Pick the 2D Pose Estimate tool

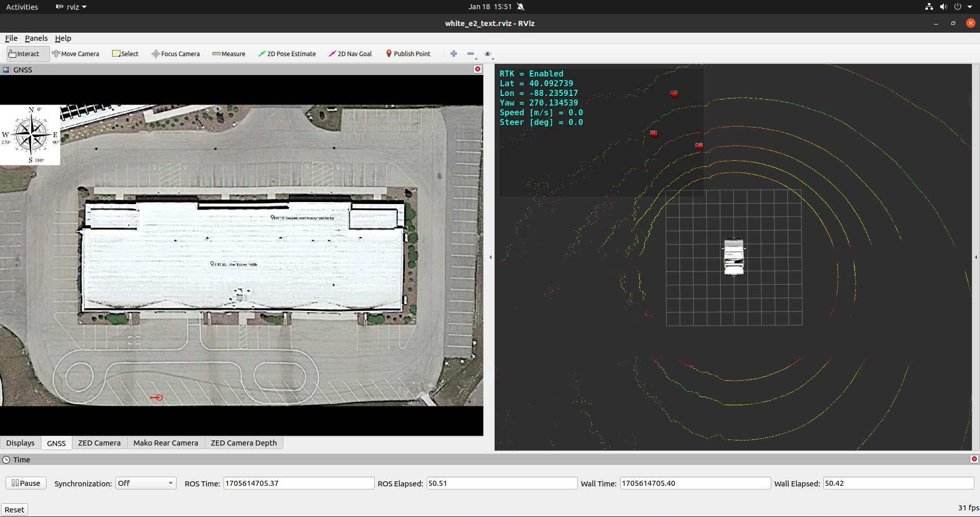pyautogui.click(x=287, y=54)
